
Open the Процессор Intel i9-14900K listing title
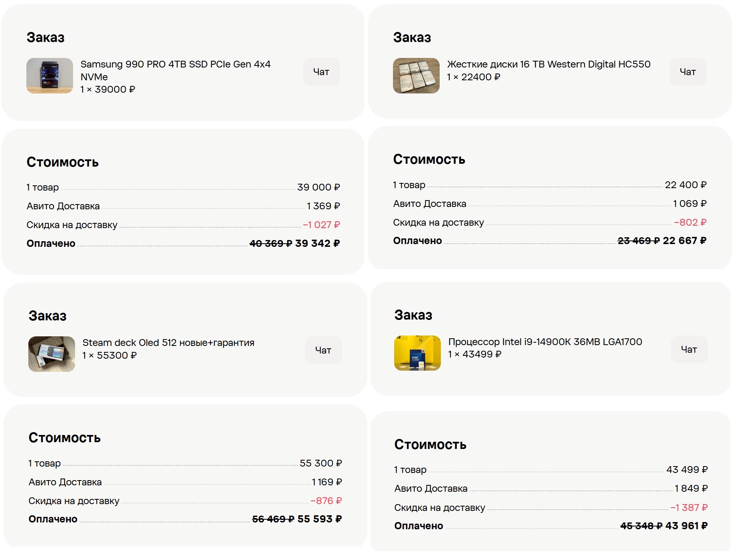(x=545, y=342)
